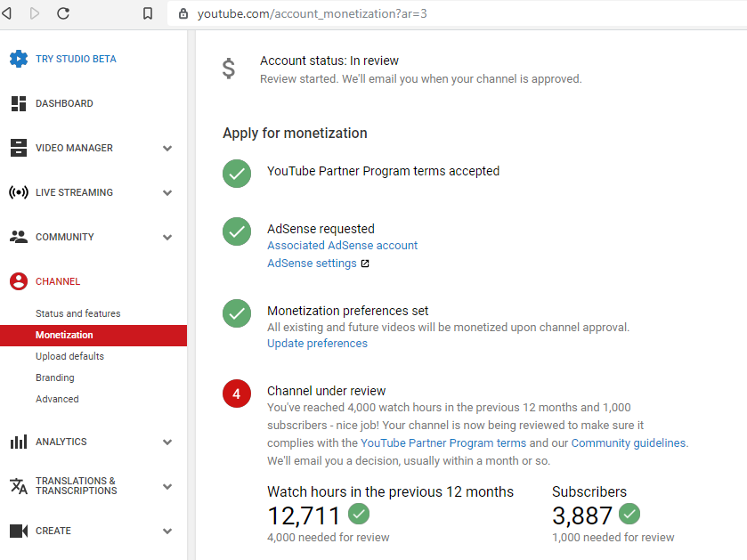The height and width of the screenshot is (560, 747).
Task: Expand the Community section chevron
Action: pyautogui.click(x=167, y=237)
